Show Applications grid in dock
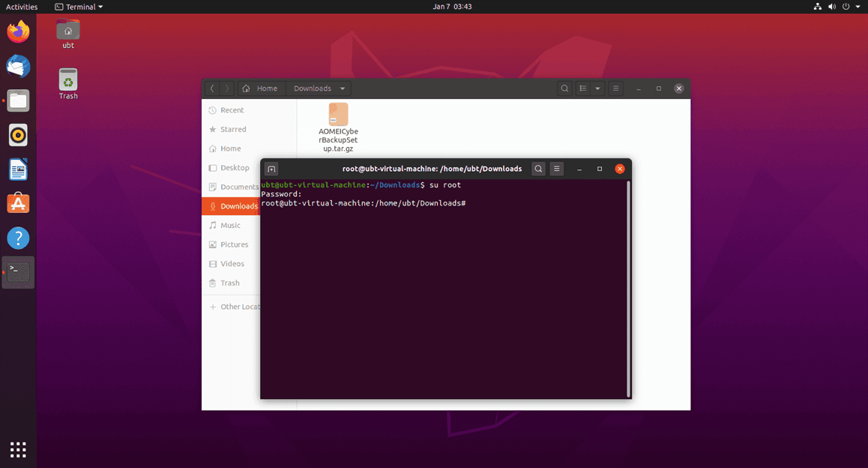 coord(18,449)
